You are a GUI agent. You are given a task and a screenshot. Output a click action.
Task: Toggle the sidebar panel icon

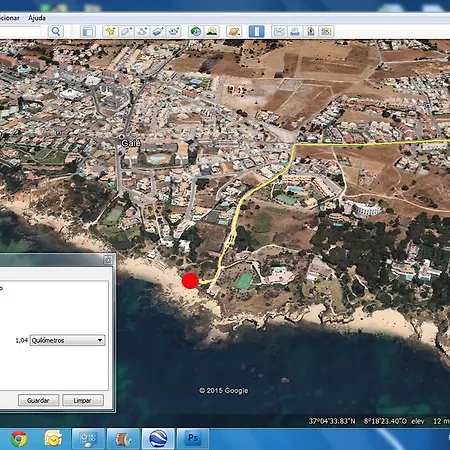(88, 32)
